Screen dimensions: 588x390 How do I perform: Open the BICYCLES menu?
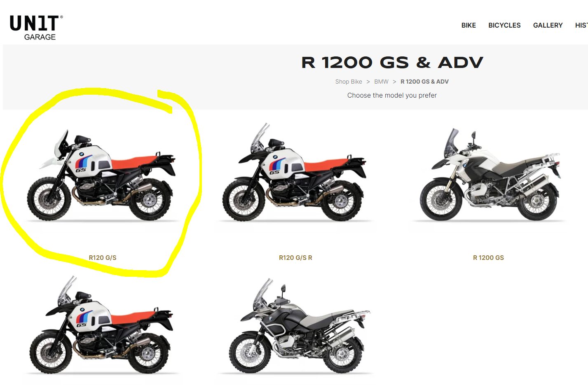(x=504, y=26)
